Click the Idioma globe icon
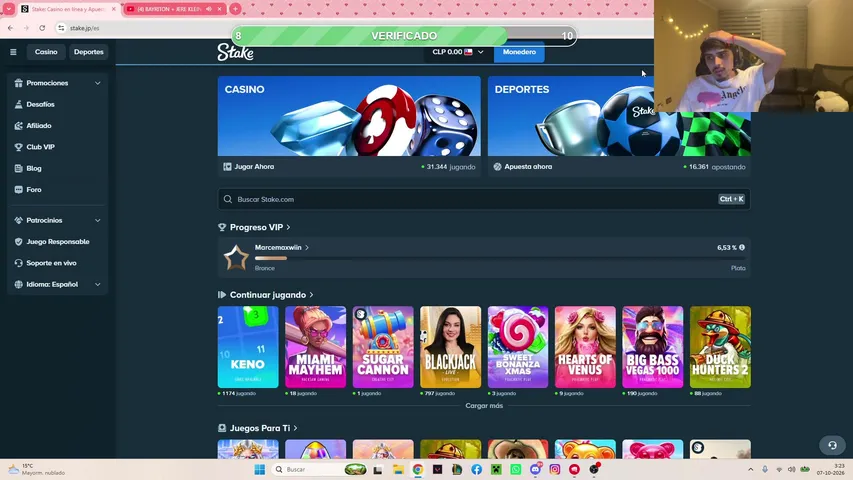Screen dimensions: 853x480 tap(18, 284)
